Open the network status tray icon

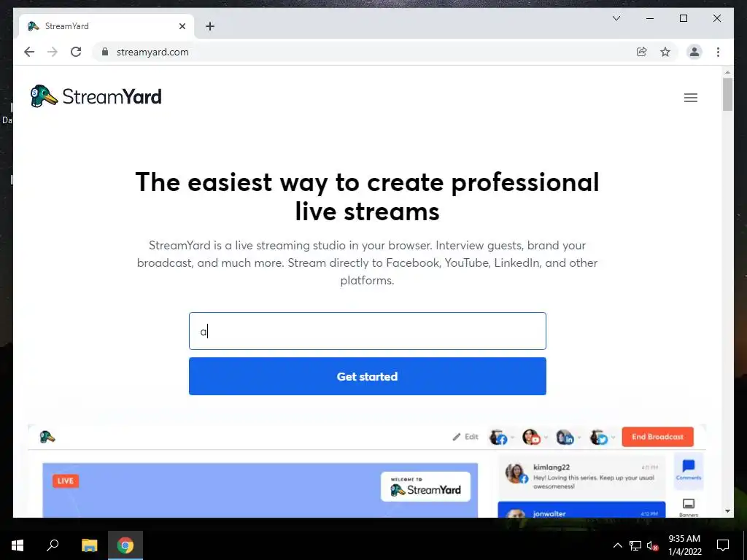tap(635, 545)
